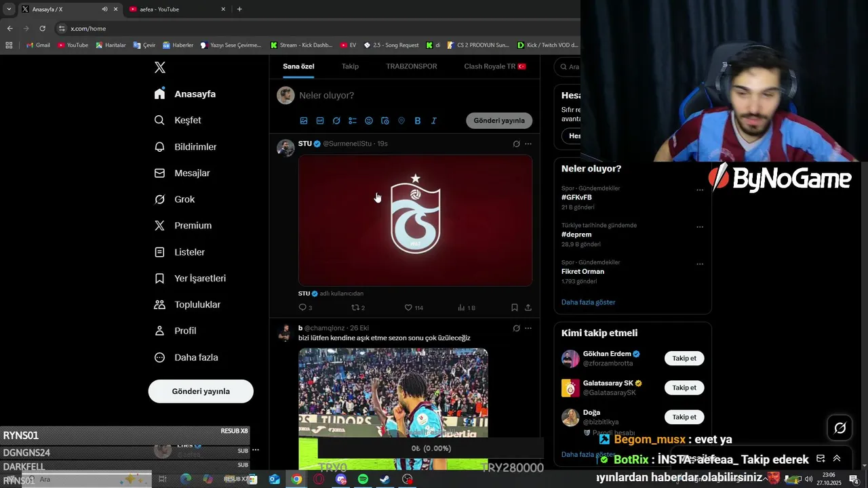Open the Premium page
This screenshot has height=488, width=868.
coord(182,226)
